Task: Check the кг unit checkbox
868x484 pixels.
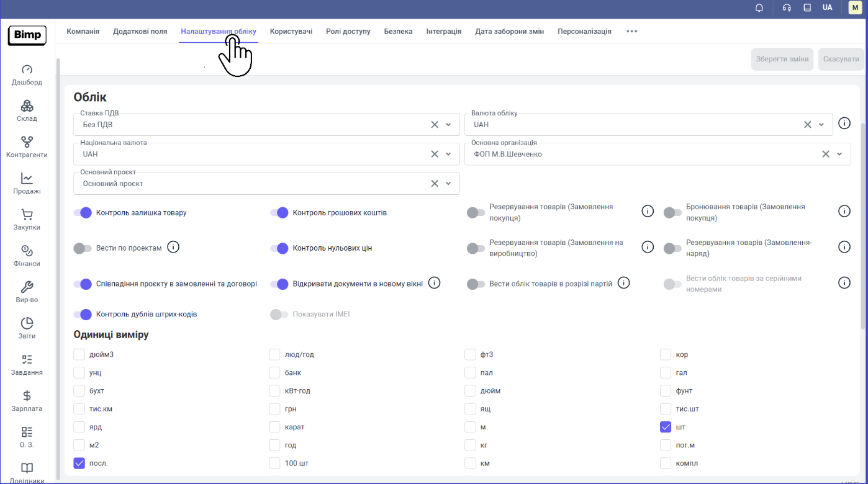Action: [x=471, y=445]
